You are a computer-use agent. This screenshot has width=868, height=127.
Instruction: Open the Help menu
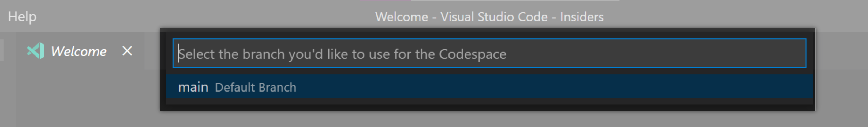tap(22, 17)
